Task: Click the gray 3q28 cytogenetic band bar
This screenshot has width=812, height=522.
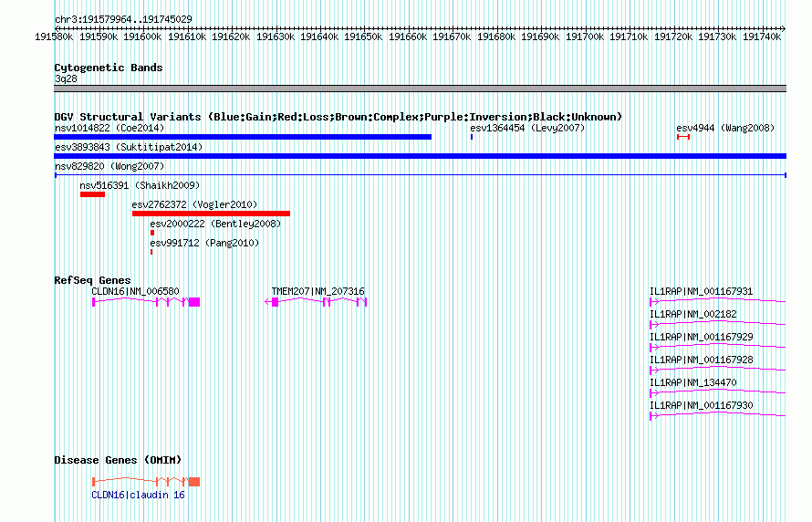Action: pos(420,89)
